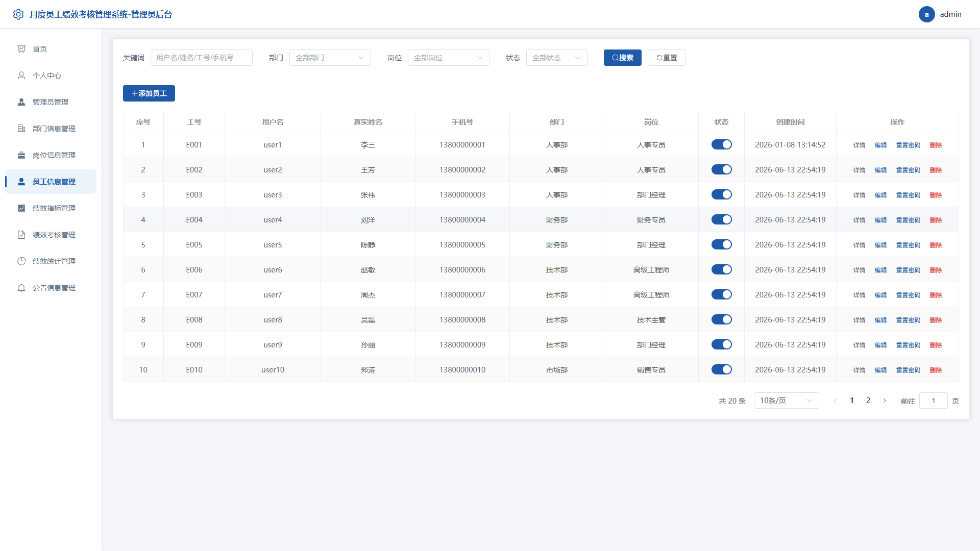Click the 绩效统计管理 pie chart icon
980x551 pixels.
(21, 261)
